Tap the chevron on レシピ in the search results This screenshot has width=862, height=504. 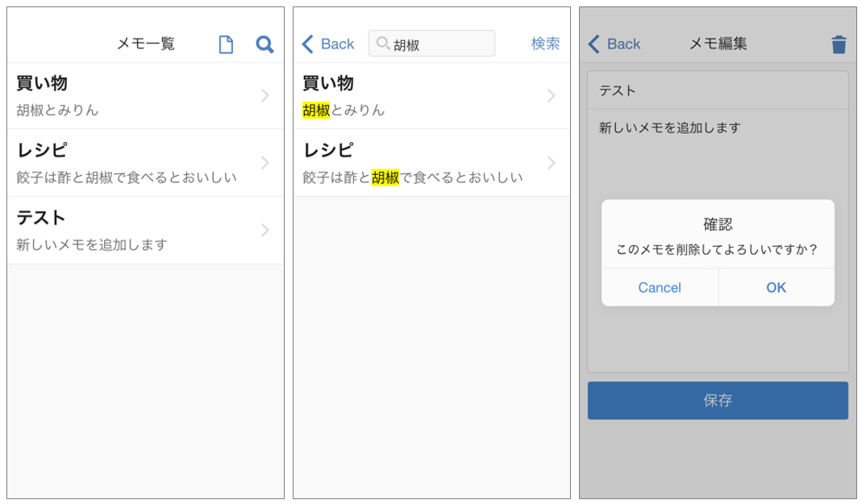coord(552,163)
